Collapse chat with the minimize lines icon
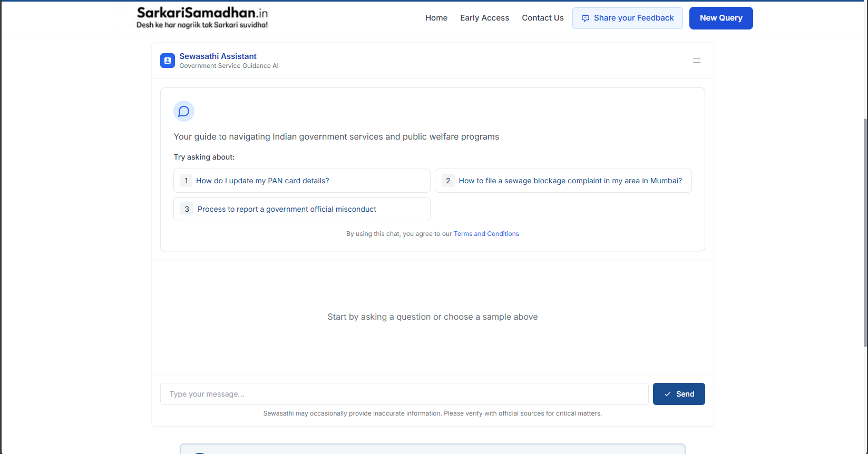This screenshot has width=868, height=454. [x=697, y=61]
